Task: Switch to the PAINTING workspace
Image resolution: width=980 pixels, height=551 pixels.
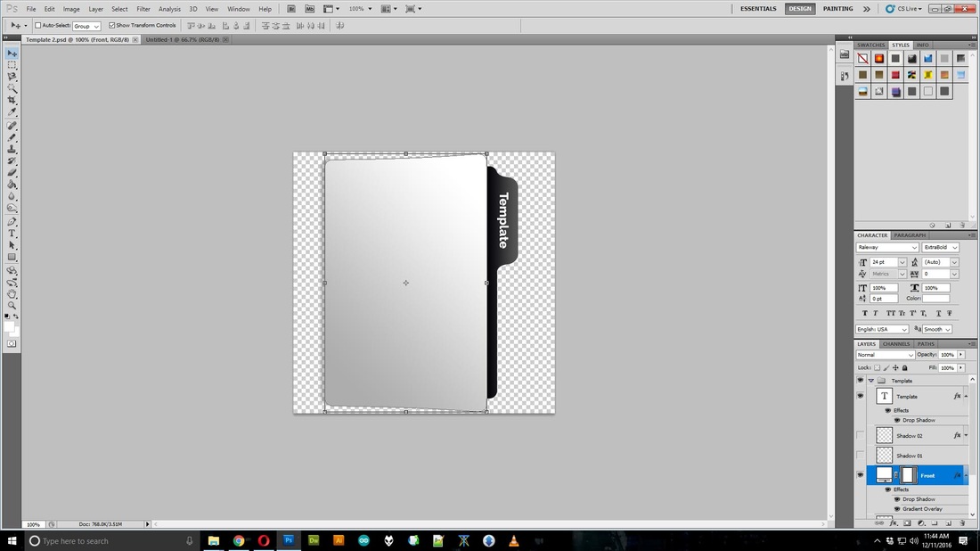Action: (838, 8)
